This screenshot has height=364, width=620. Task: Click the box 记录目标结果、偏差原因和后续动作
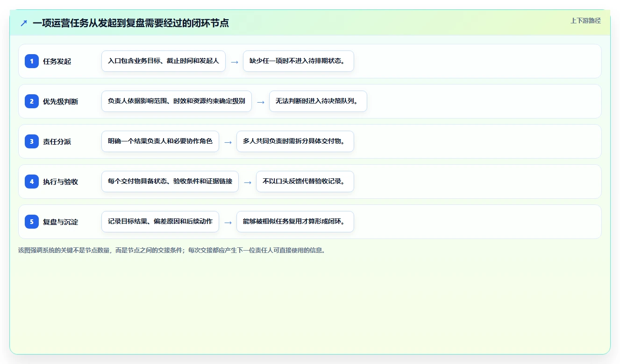coord(160,222)
